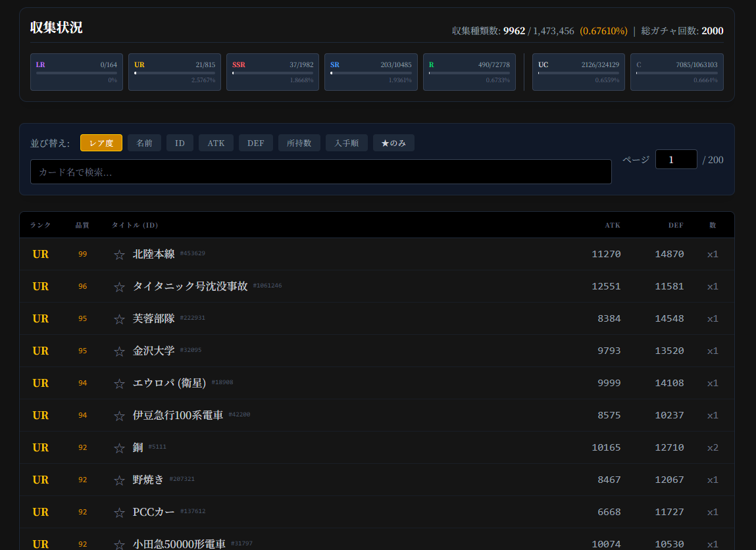Click the page number input box

tap(676, 159)
